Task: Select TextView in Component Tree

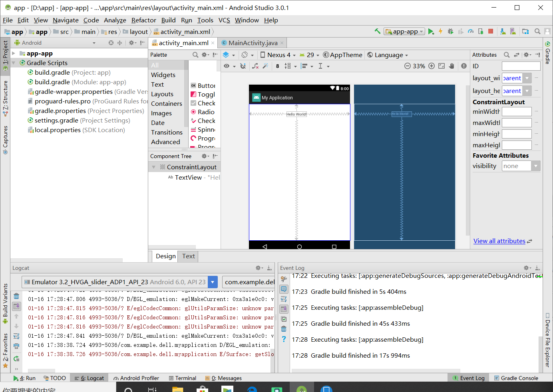Action: click(188, 177)
